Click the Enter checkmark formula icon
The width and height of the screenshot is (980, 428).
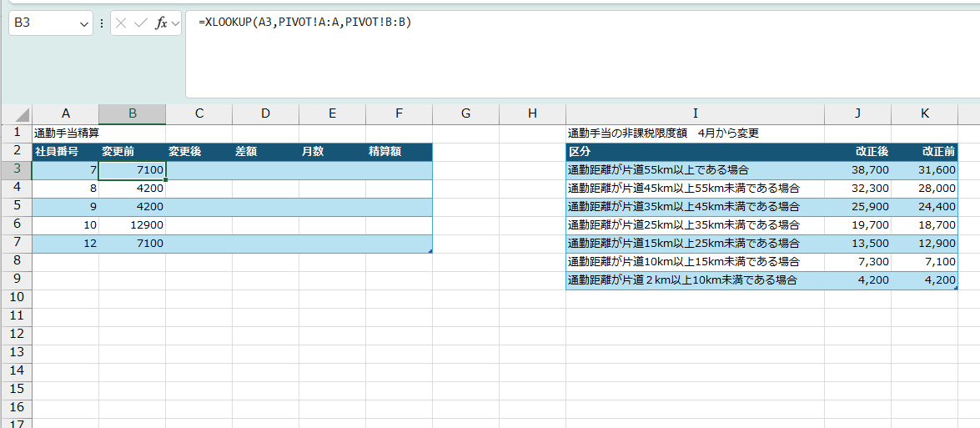click(x=141, y=23)
